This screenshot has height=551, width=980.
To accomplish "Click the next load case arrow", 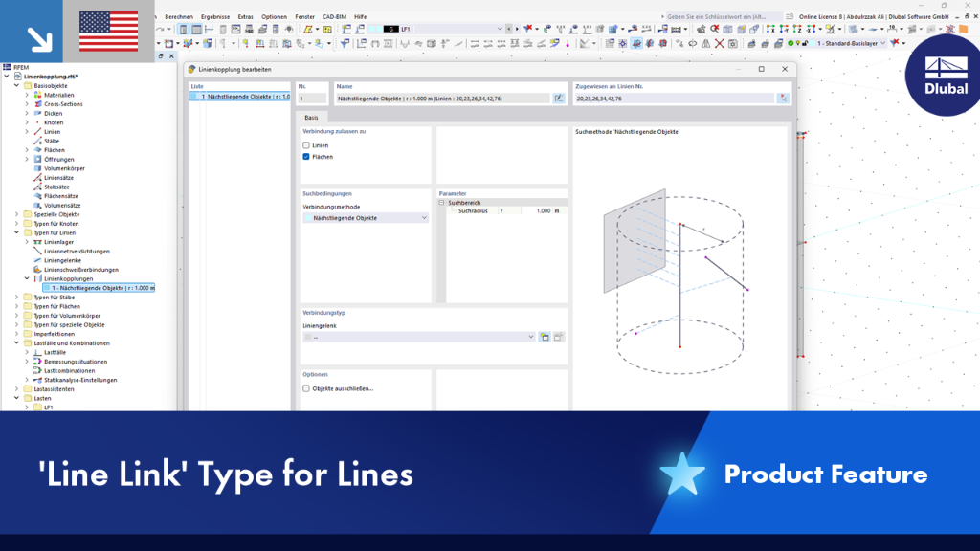I will (x=516, y=30).
